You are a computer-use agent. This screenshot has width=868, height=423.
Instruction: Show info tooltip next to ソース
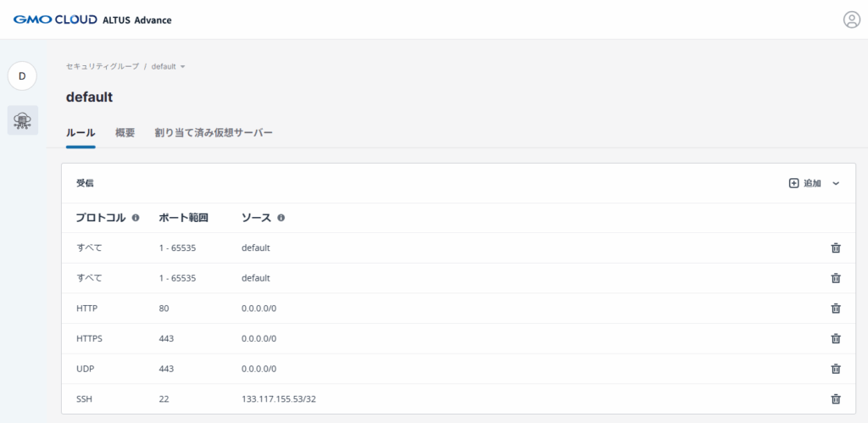[x=281, y=218]
